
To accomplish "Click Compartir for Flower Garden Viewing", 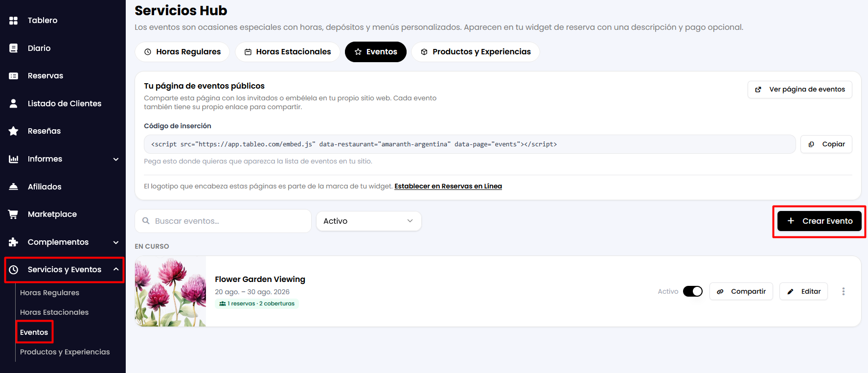I will [x=741, y=292].
